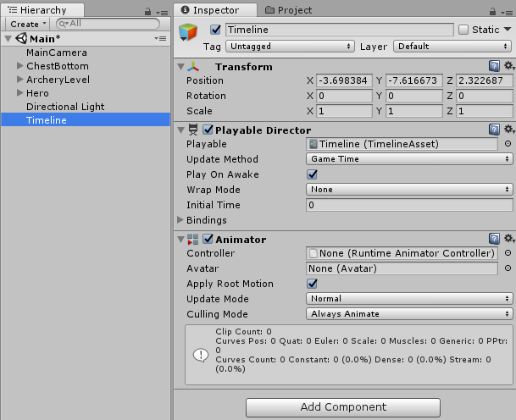Click Rotation X field

point(344,96)
